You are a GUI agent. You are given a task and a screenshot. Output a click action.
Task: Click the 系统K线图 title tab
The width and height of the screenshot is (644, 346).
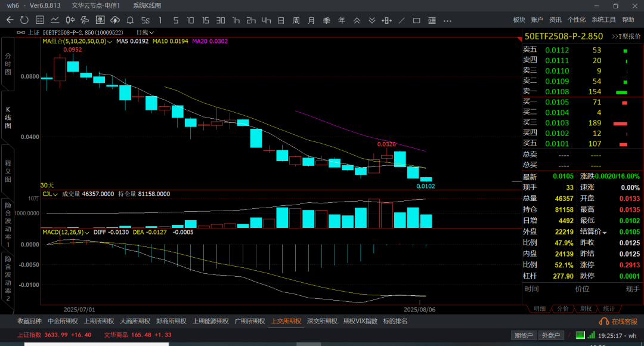(147, 6)
